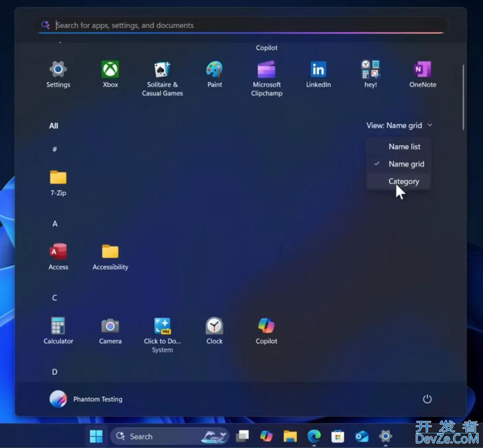Open Outlook from the taskbar
This screenshot has height=448, width=483.
coord(362,436)
